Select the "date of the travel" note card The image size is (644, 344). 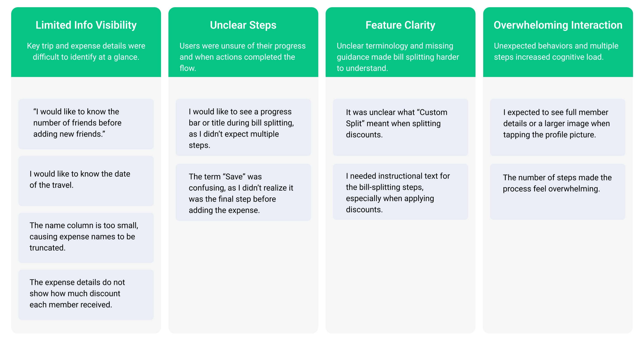[86, 181]
